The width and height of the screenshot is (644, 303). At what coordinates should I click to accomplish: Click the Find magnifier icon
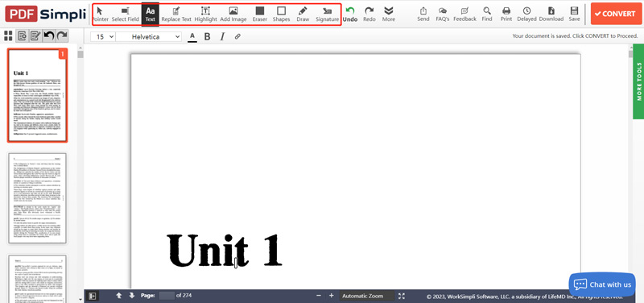click(487, 14)
